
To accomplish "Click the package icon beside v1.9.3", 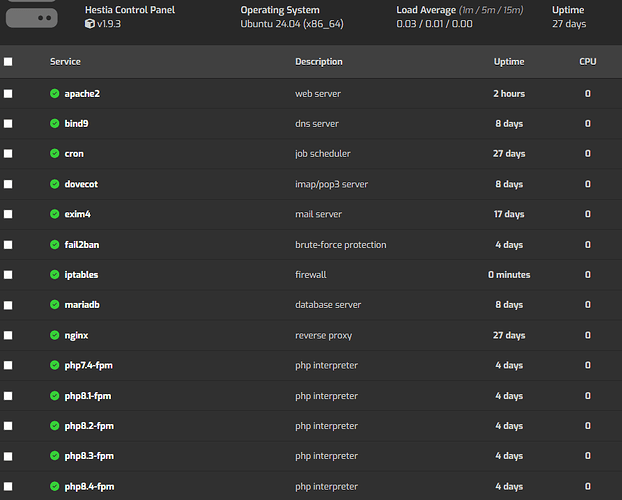I will point(90,24).
